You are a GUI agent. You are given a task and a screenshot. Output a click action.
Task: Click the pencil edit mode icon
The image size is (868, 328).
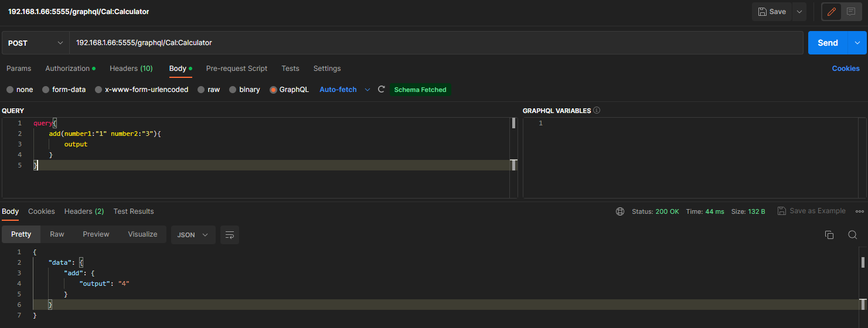(832, 12)
